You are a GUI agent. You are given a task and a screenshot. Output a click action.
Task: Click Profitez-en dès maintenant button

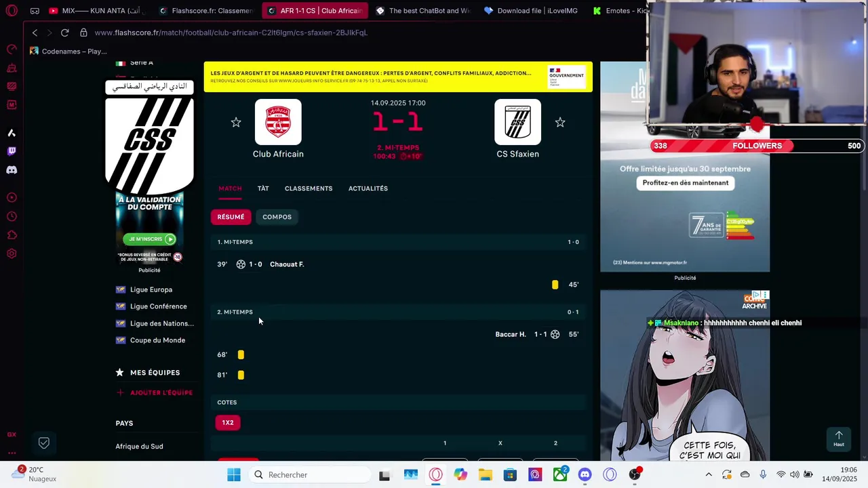point(686,183)
